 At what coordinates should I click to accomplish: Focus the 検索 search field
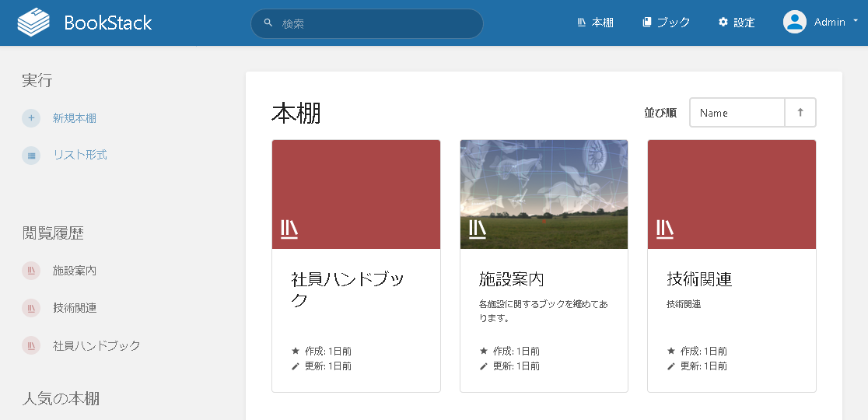point(367,24)
